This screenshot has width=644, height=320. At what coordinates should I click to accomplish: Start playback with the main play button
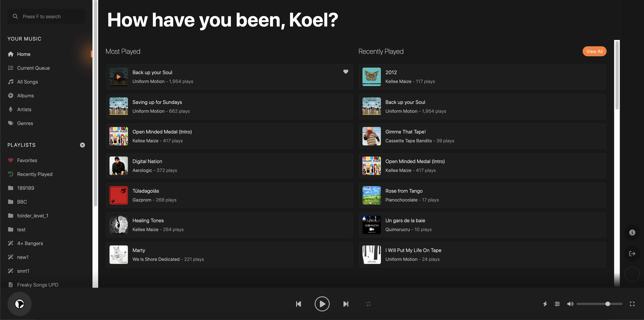pyautogui.click(x=322, y=304)
